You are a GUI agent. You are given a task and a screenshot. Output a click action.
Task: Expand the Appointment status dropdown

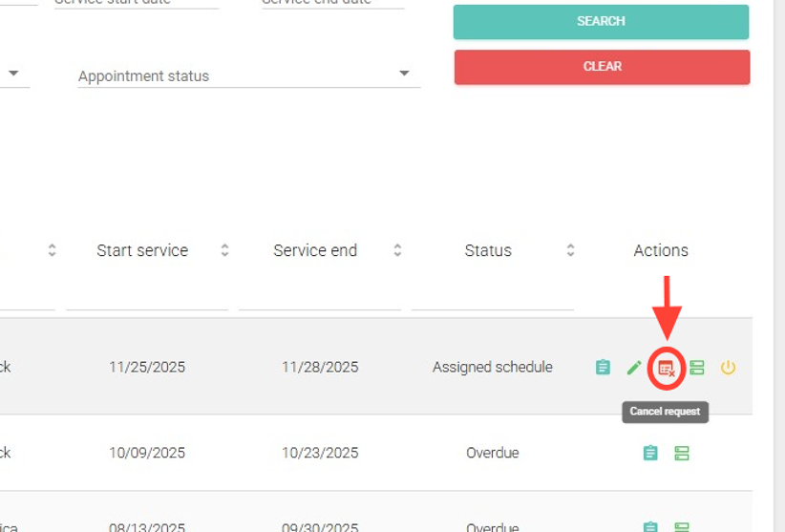click(404, 74)
